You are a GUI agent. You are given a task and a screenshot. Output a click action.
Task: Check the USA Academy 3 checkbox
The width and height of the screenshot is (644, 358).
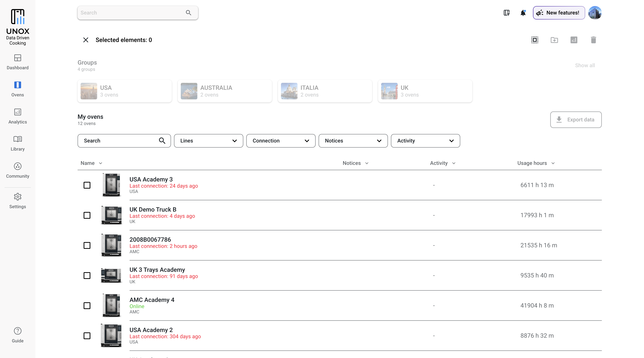tap(87, 185)
